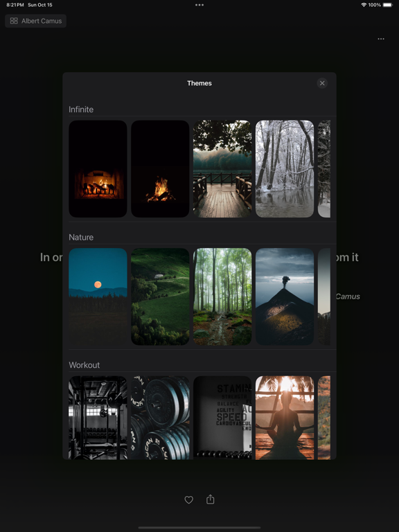399x532 pixels.
Task: Tap the Wi-Fi status icon
Action: 364,5
